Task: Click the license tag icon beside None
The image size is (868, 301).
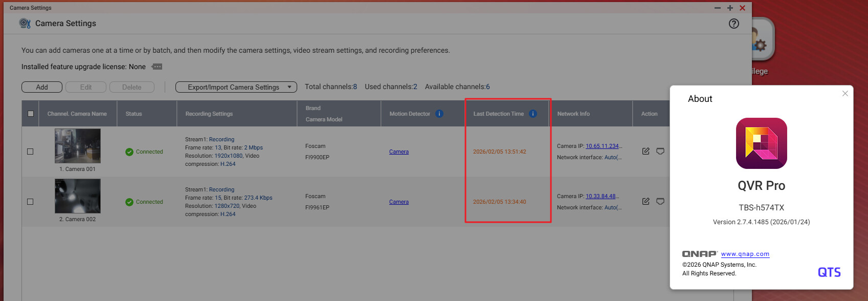Action: (x=157, y=67)
